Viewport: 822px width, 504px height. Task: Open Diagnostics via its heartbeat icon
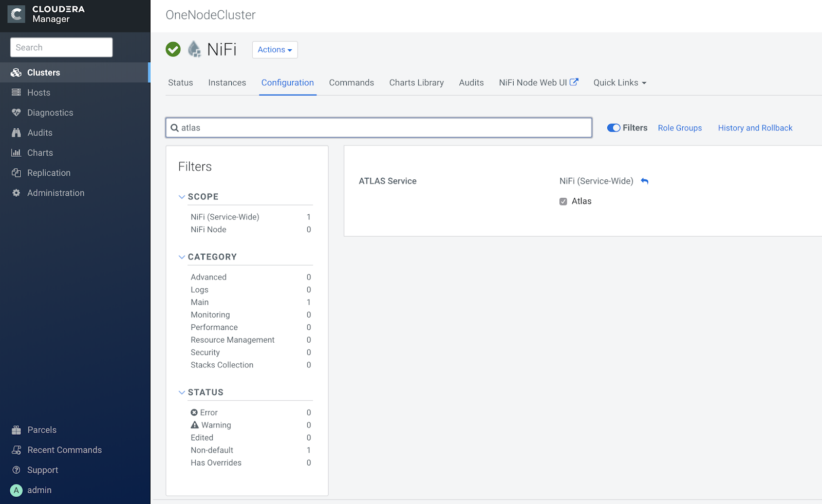click(x=16, y=113)
